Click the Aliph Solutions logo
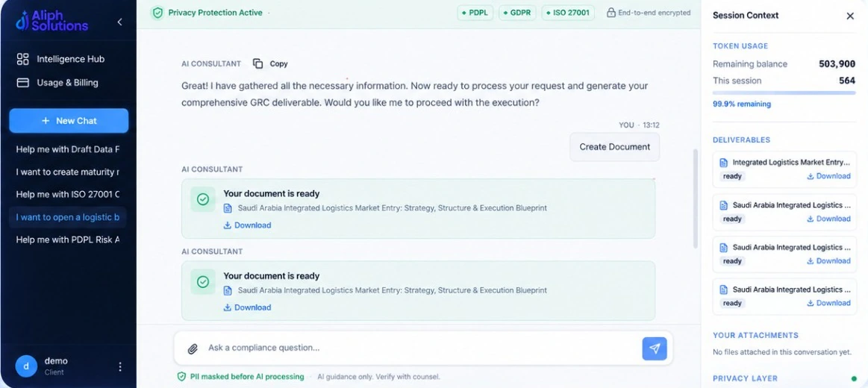868x388 pixels. (x=51, y=21)
